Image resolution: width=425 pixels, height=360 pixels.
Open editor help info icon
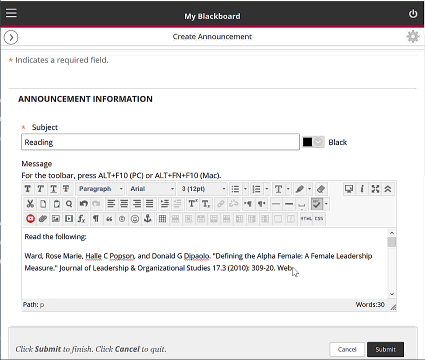(362, 189)
